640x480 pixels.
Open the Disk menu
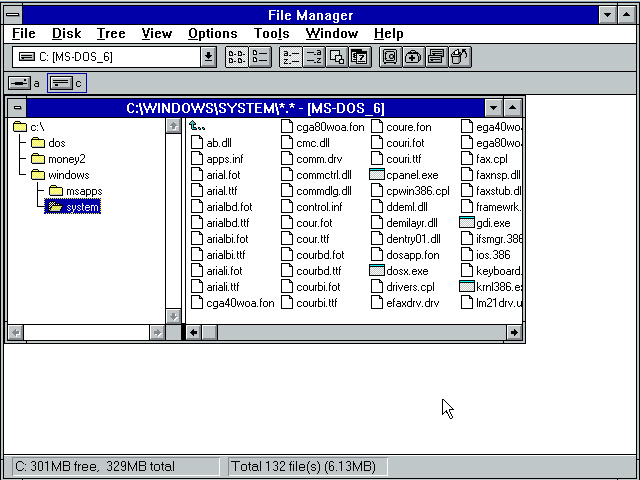[67, 33]
